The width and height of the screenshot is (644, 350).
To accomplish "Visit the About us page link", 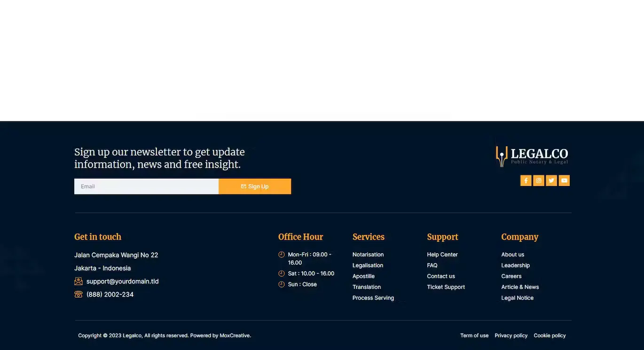I will [513, 255].
